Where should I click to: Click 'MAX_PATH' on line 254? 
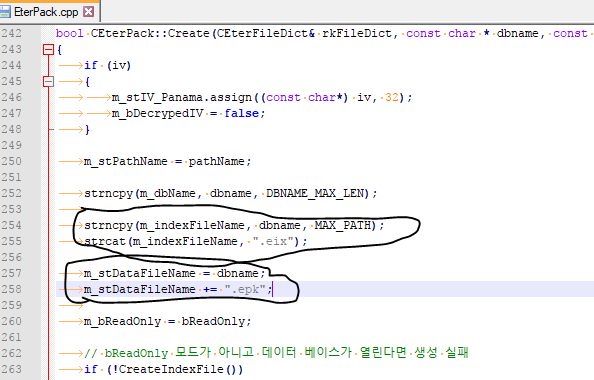[x=342, y=226]
